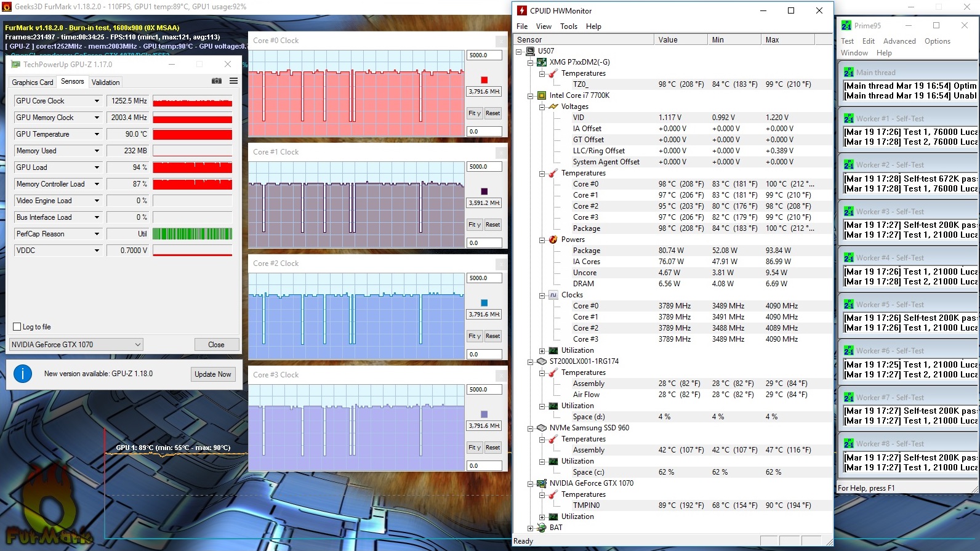Click the Prime95 Worker #1 window icon
The image size is (980, 551).
point(849,118)
